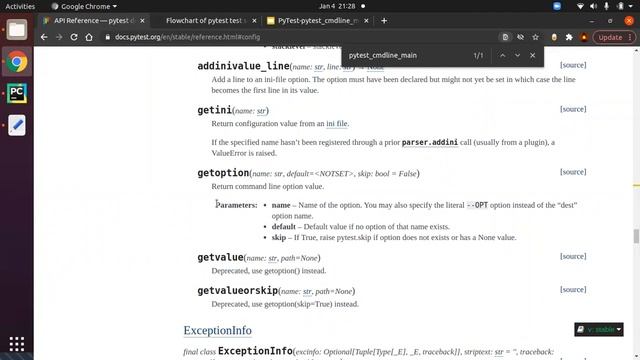Bookmark this page with the star icon

point(536,37)
